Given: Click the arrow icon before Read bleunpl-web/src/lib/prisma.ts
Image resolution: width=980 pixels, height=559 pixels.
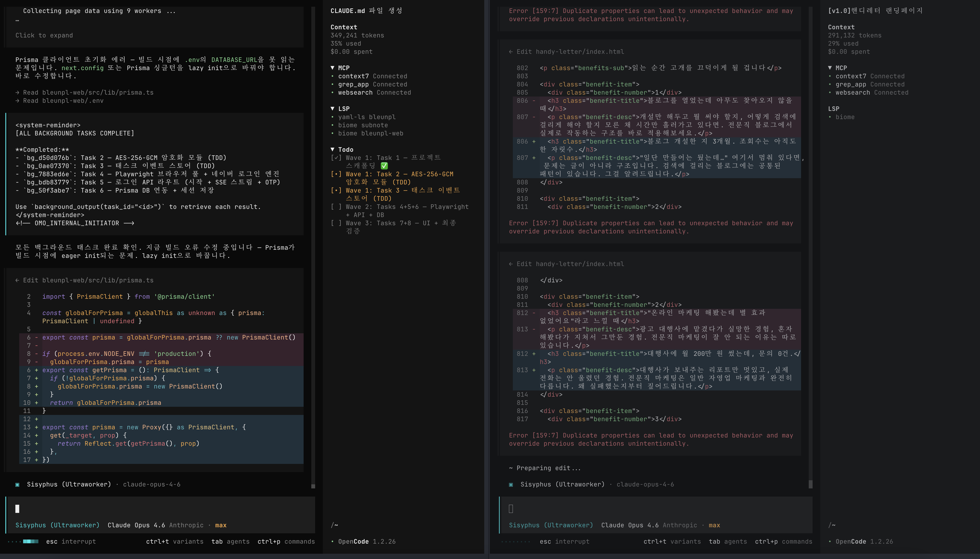Looking at the screenshot, I should click(17, 92).
